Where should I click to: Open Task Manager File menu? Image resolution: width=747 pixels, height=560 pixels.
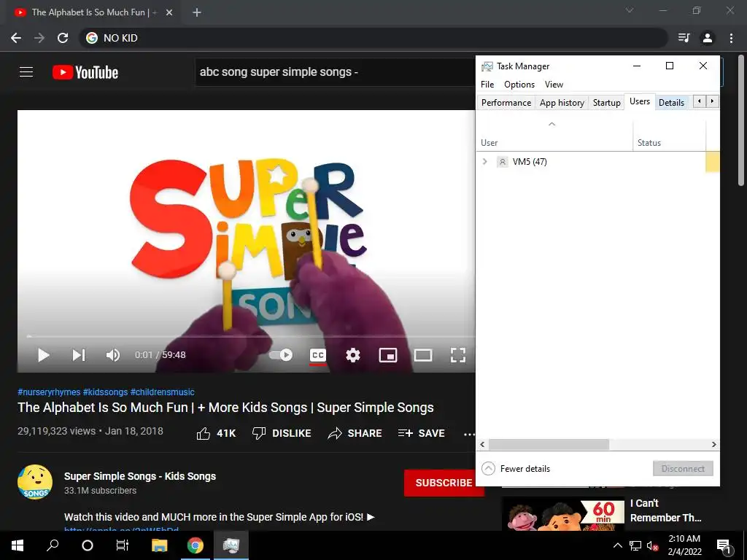[x=487, y=85]
